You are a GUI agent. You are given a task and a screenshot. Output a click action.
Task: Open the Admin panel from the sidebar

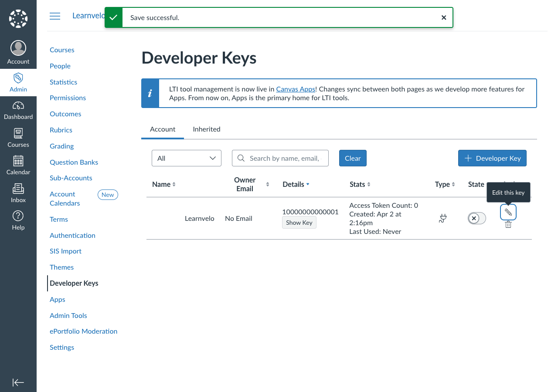click(x=18, y=82)
